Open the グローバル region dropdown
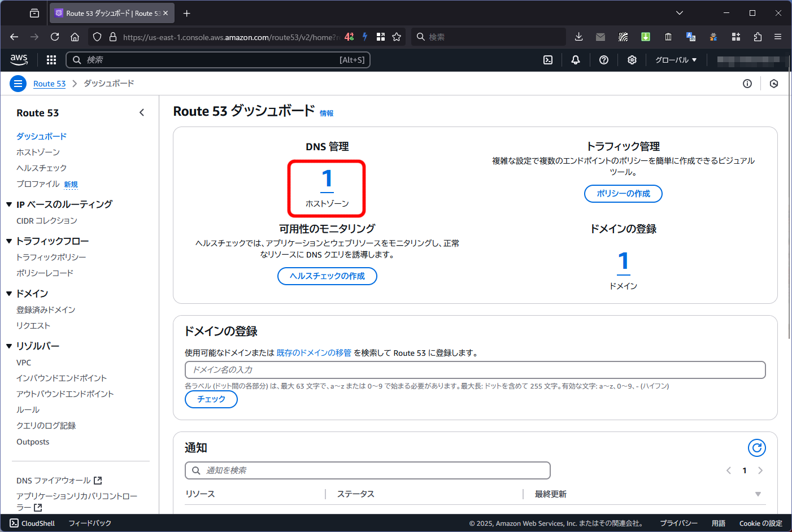 click(676, 60)
